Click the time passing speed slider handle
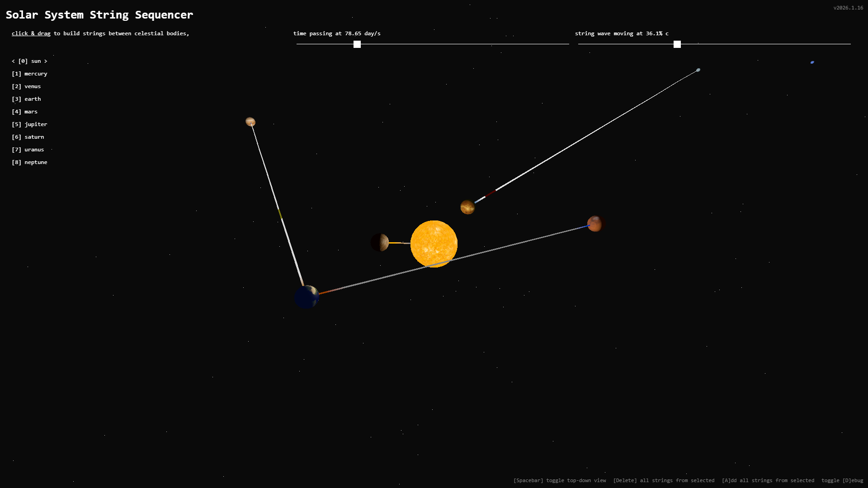Screen dimensions: 868x488 point(357,44)
